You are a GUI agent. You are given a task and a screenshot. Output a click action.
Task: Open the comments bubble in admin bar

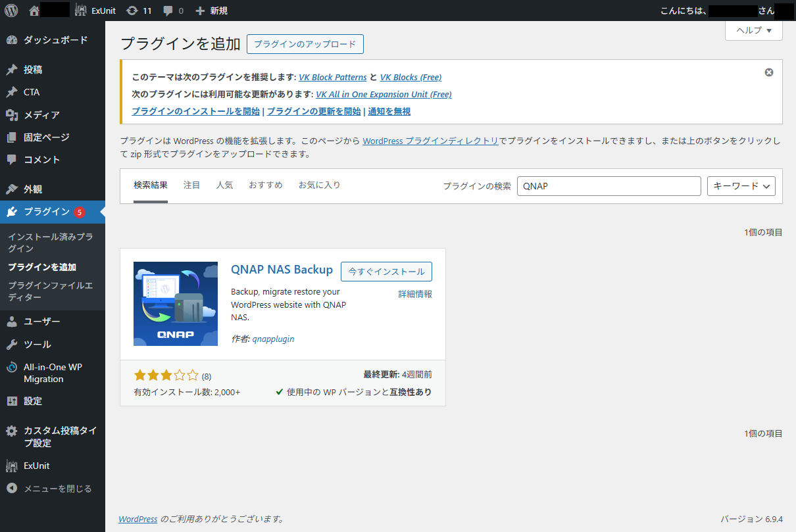174,11
